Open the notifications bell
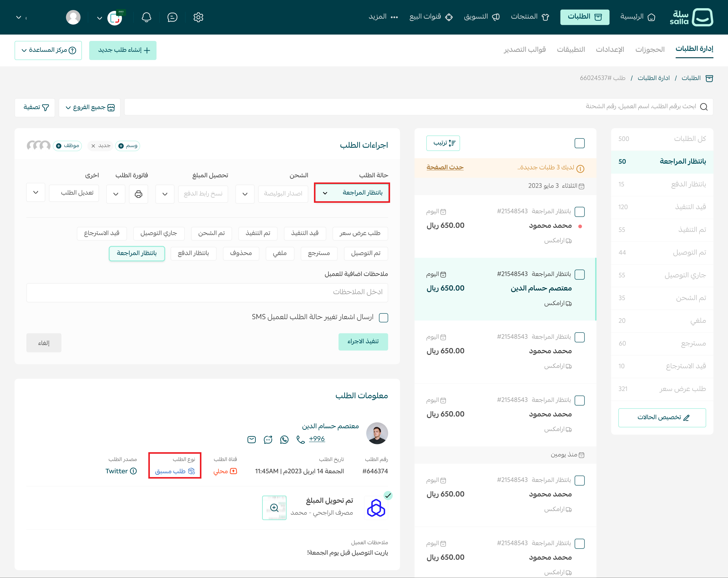This screenshot has width=728, height=578. (x=146, y=17)
